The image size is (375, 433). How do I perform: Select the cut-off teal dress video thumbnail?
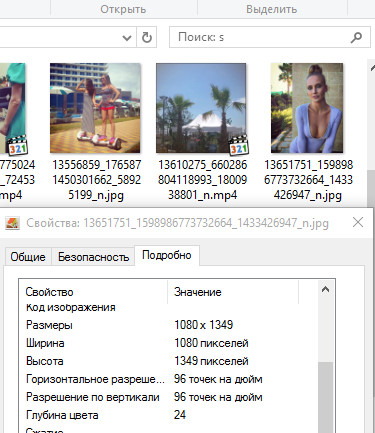tap(13, 108)
